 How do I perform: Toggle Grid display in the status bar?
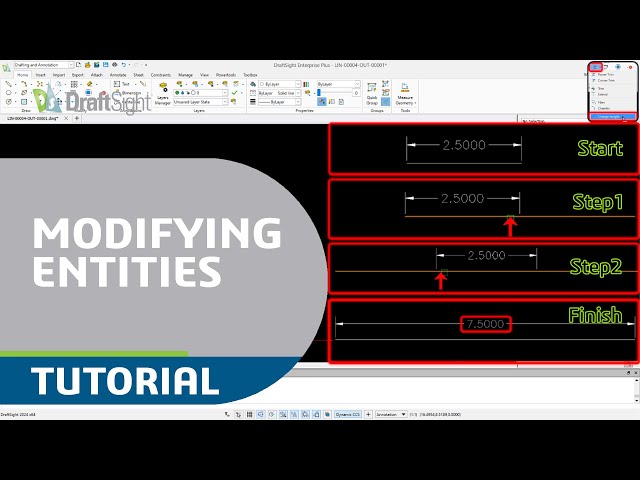(x=250, y=414)
